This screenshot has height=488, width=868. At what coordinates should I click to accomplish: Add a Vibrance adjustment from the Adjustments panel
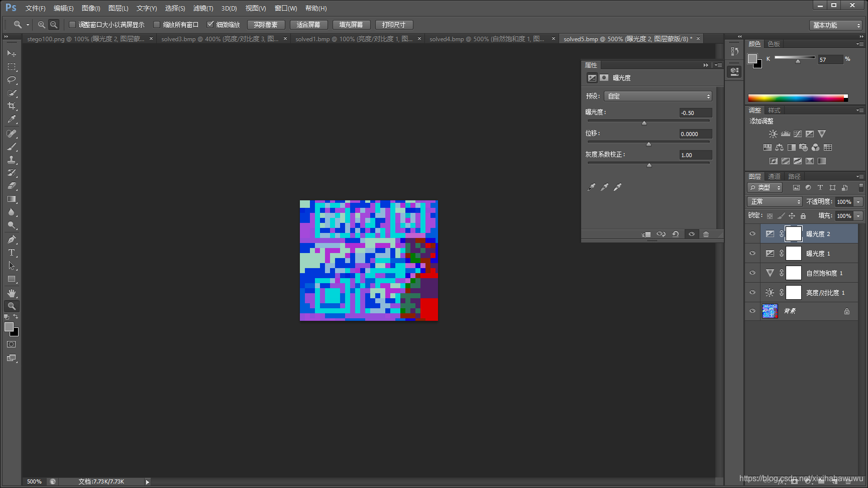click(x=822, y=134)
